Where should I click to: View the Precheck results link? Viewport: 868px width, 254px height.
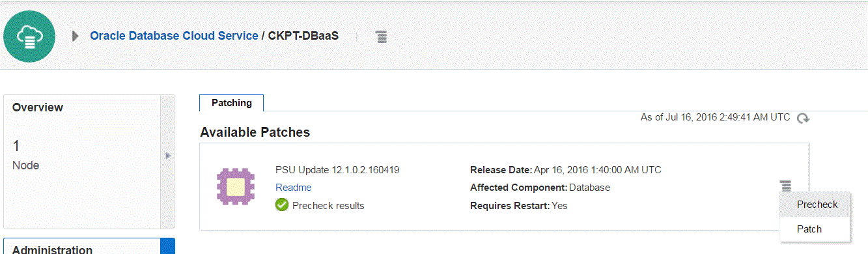pos(328,206)
